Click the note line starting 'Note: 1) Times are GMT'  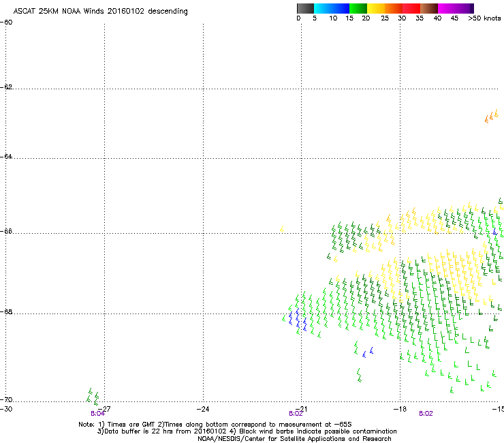coord(215,425)
